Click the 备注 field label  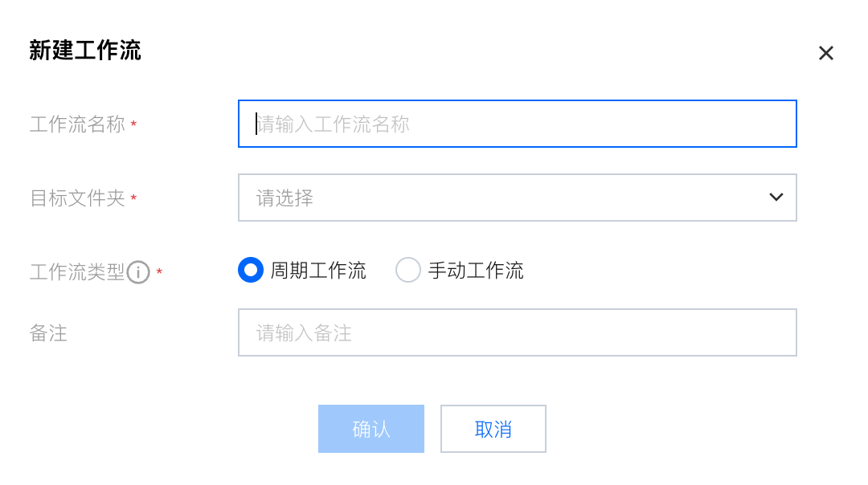click(x=48, y=333)
